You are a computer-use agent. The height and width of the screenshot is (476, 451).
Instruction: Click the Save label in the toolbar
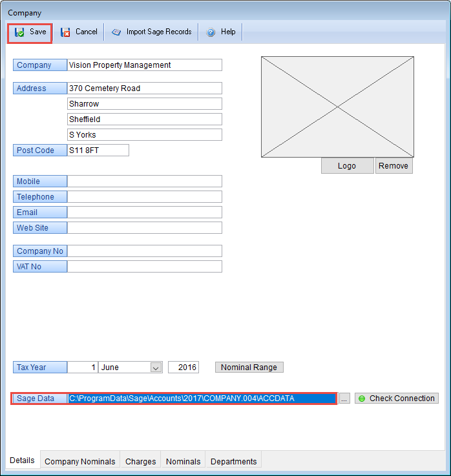point(38,32)
